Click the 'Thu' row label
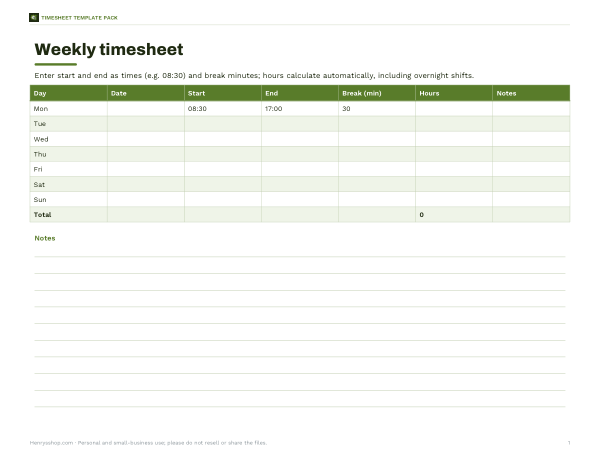This screenshot has height=464, width=600. point(40,154)
